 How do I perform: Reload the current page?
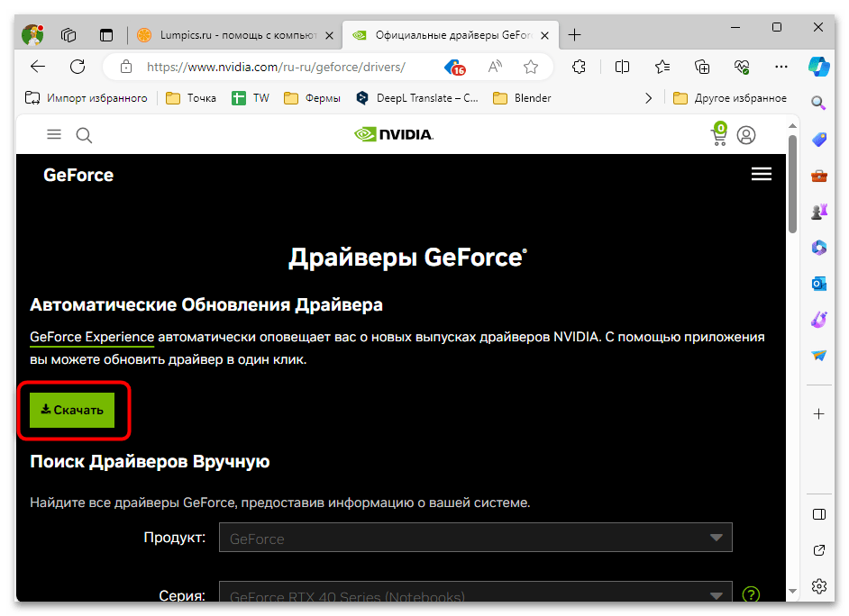click(78, 67)
